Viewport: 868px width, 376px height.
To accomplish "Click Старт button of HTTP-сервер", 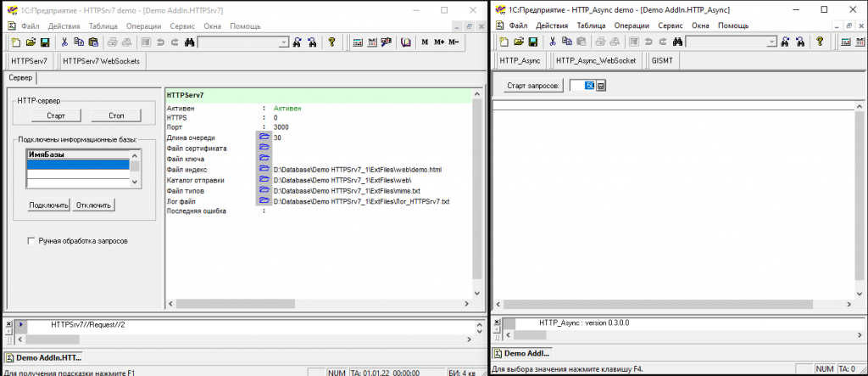I will tap(56, 115).
